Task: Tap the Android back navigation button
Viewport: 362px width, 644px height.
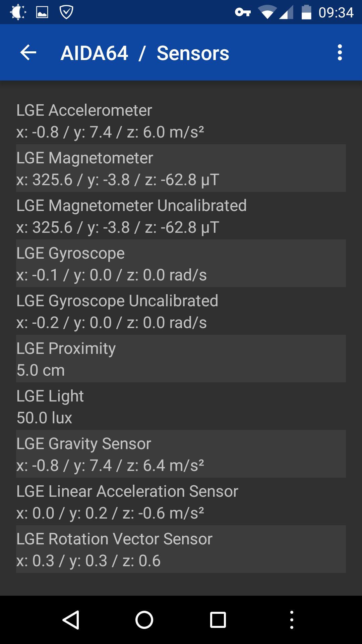Action: (x=71, y=620)
